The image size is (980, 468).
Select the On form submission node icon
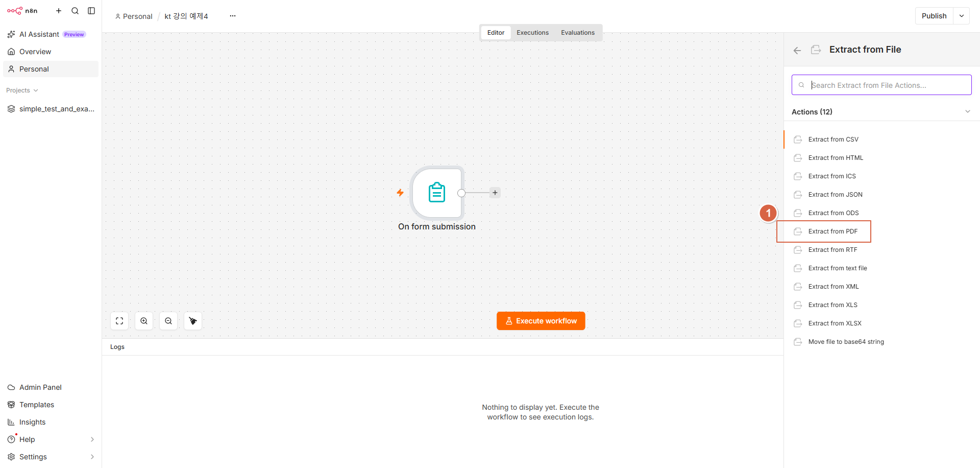(437, 193)
